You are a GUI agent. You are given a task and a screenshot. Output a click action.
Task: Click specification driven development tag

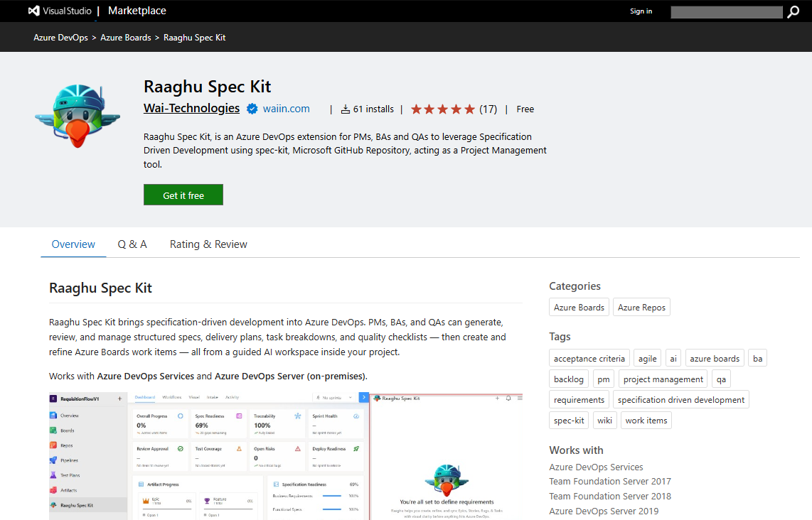pos(681,400)
